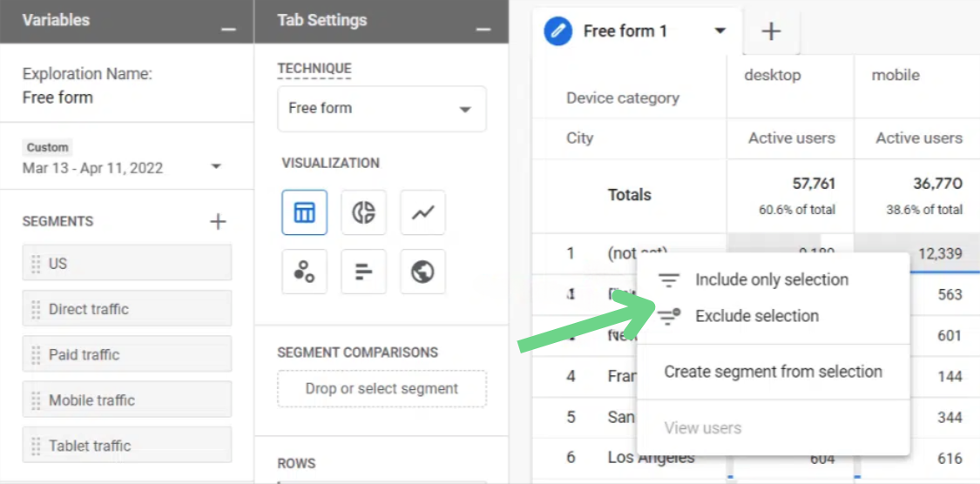Select the bar chart visualization

point(364,272)
